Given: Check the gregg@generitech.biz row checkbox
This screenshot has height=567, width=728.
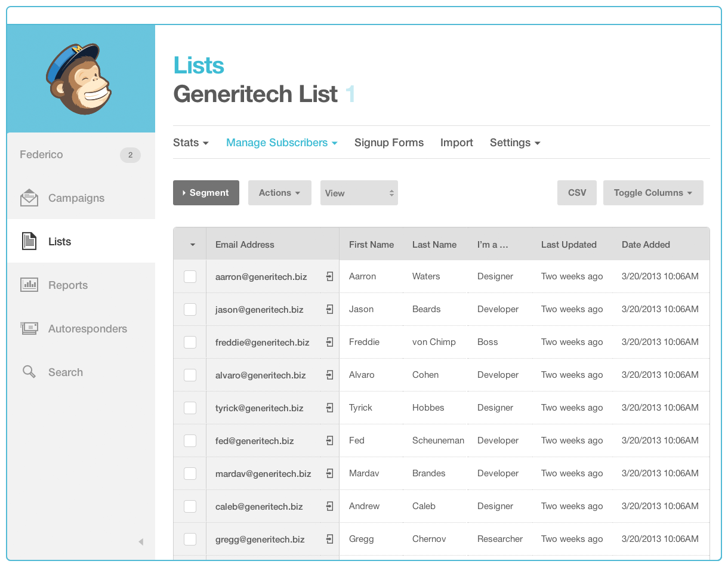Looking at the screenshot, I should [190, 539].
